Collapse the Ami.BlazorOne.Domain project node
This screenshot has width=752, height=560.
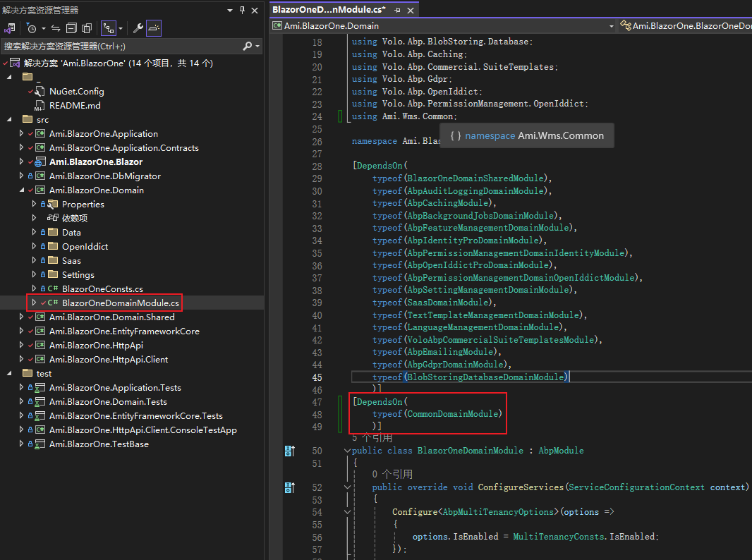coord(21,190)
